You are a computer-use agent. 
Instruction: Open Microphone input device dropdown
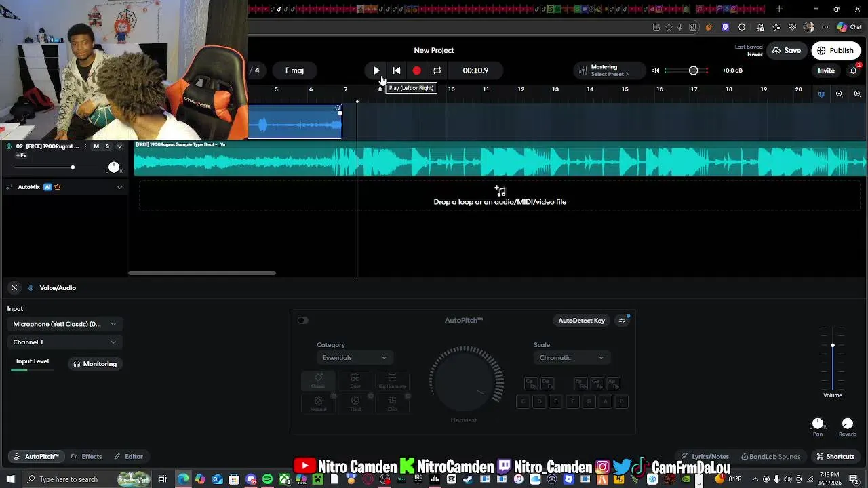click(64, 324)
